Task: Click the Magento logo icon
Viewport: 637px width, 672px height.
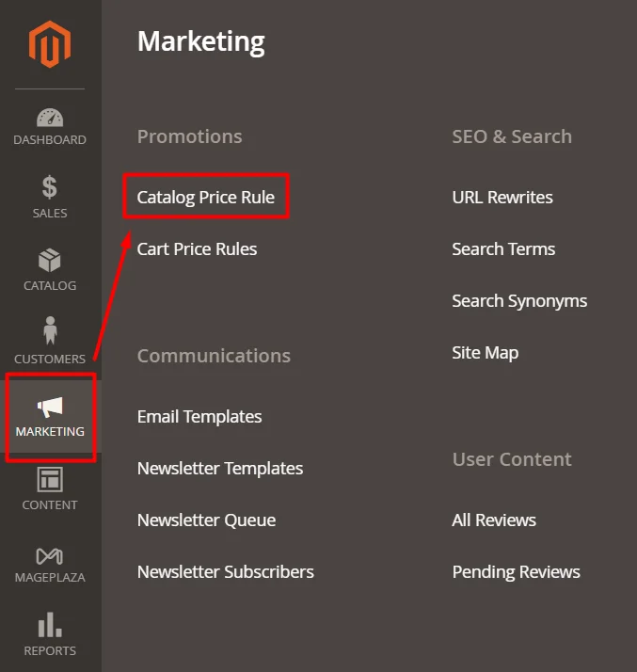Action: [x=50, y=44]
